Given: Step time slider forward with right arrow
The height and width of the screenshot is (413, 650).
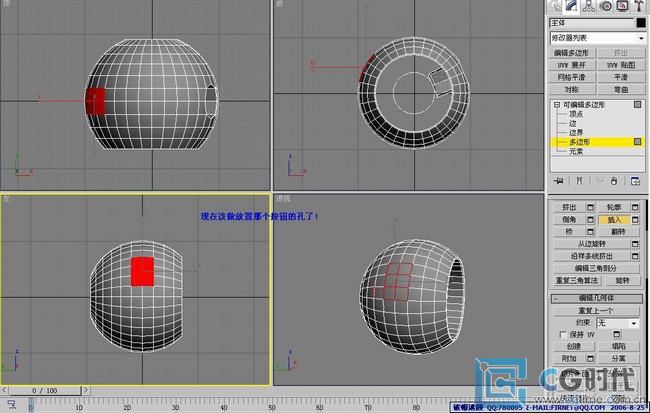Looking at the screenshot, I should pos(86,390).
